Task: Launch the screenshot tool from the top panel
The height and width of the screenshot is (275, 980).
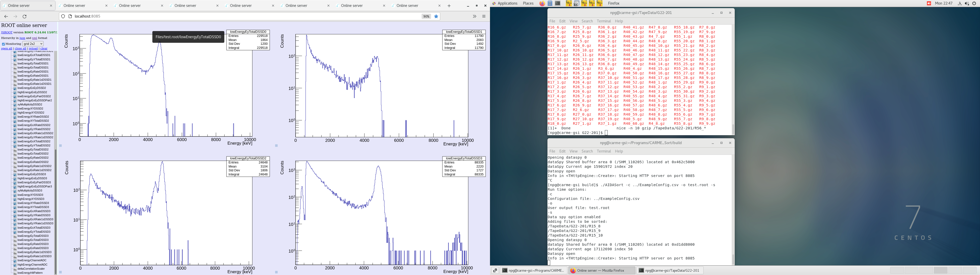Action: tap(576, 3)
